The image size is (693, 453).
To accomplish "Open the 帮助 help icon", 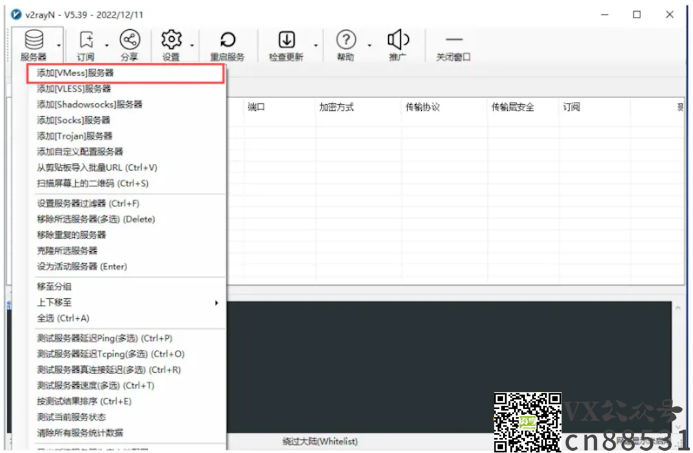I will 346,40.
